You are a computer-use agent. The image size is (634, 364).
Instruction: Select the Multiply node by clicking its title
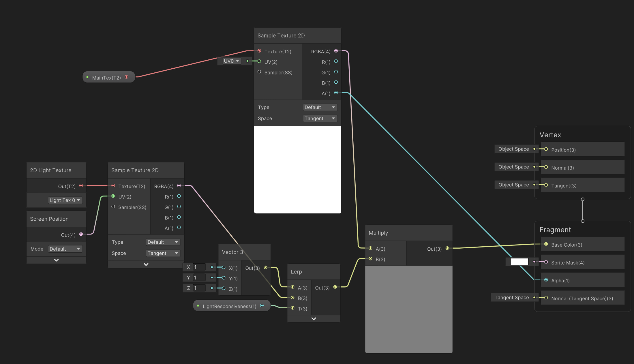click(x=378, y=233)
